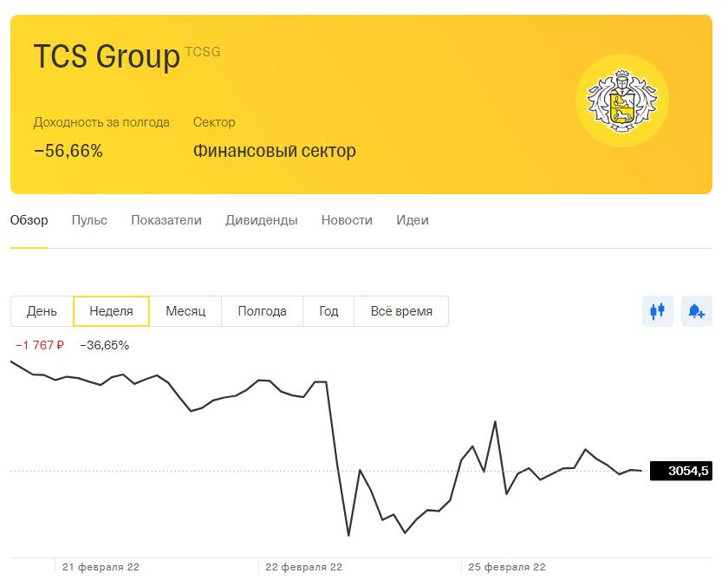This screenshot has width=728, height=586.
Task: Click the Финансовый сектор sector value
Action: point(275,151)
